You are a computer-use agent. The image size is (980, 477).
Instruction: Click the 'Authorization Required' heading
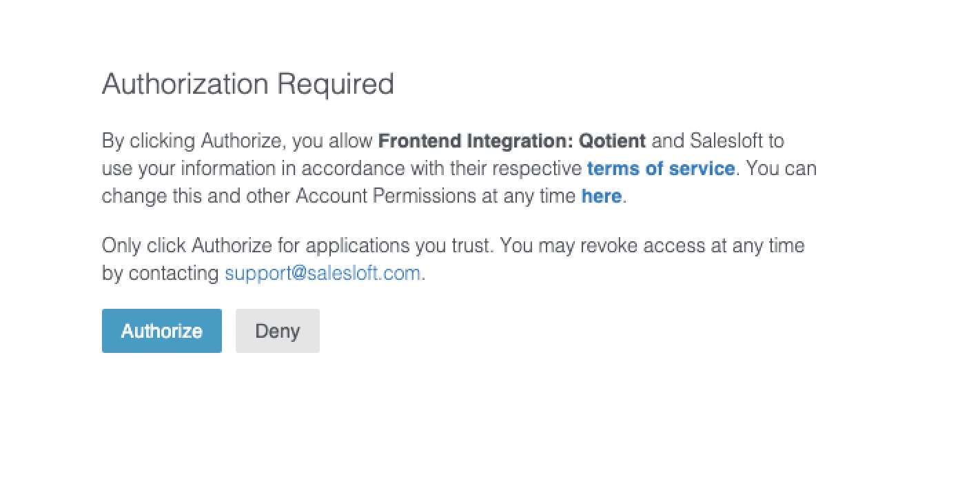[x=247, y=84]
